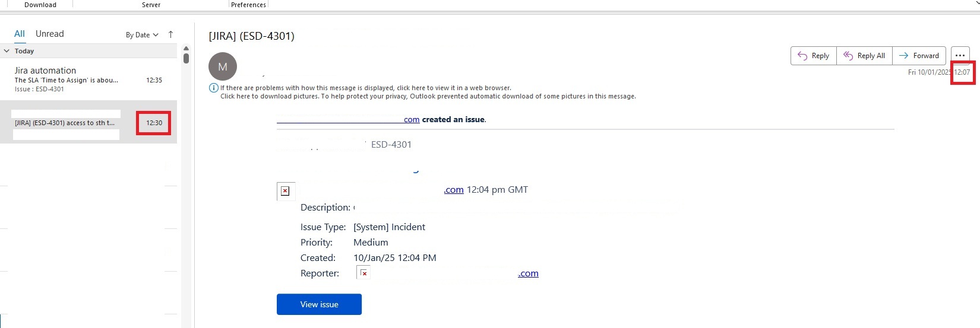980x328 pixels.
Task: Click the reporter's .com email link
Action: 528,273
